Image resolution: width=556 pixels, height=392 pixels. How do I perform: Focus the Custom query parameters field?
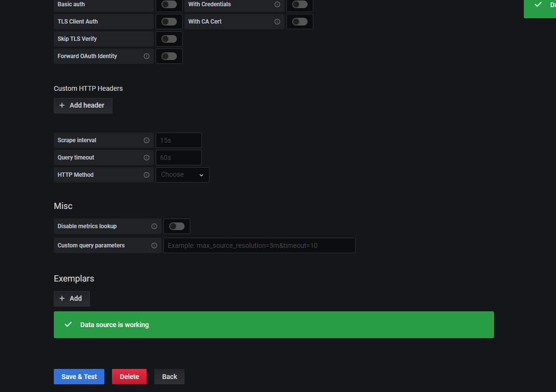[x=259, y=245]
